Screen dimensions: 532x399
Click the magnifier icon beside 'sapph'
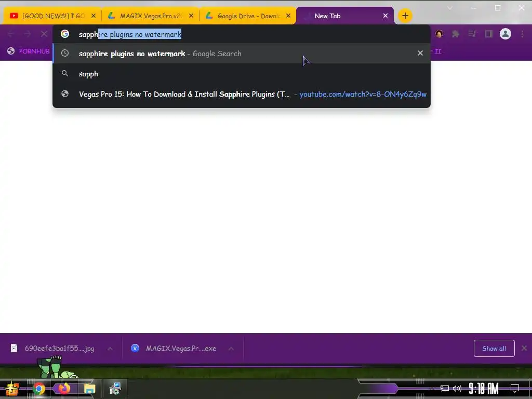coord(65,74)
